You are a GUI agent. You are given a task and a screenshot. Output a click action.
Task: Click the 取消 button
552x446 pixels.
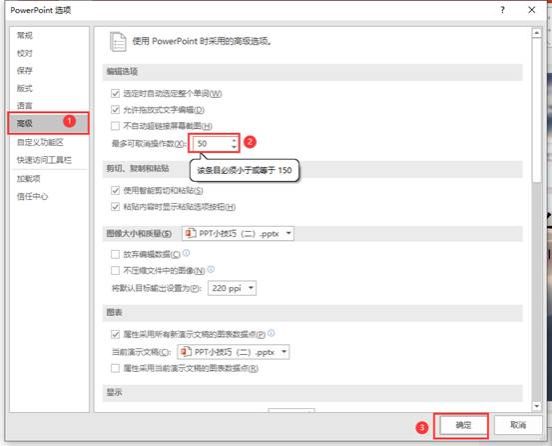(x=518, y=425)
